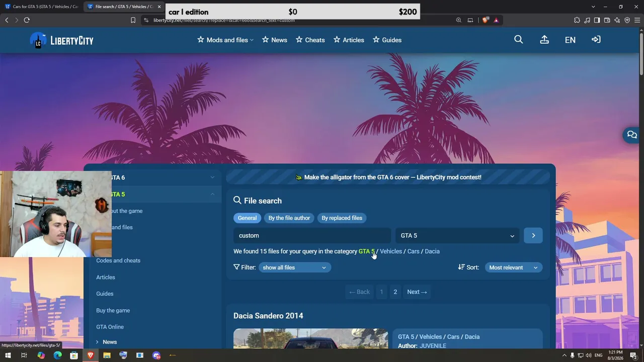Click the Brave Rewards triangle icon
Screen dimensions: 644x362
[x=496, y=20]
